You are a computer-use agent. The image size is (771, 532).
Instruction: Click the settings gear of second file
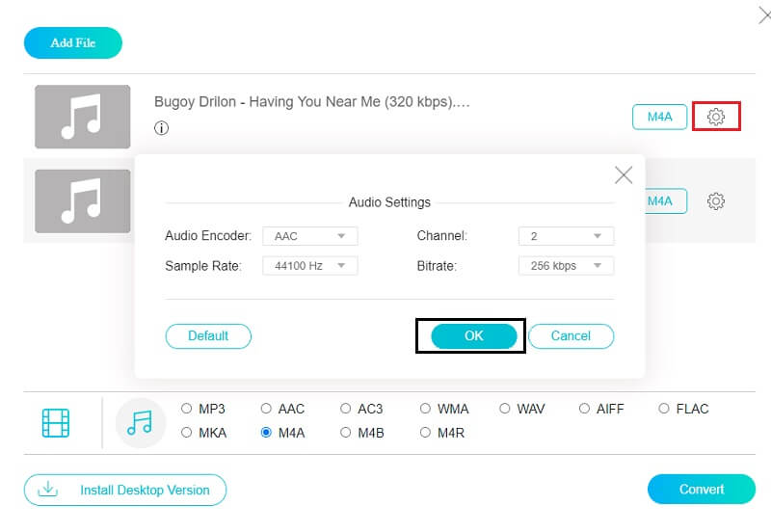[x=715, y=201]
